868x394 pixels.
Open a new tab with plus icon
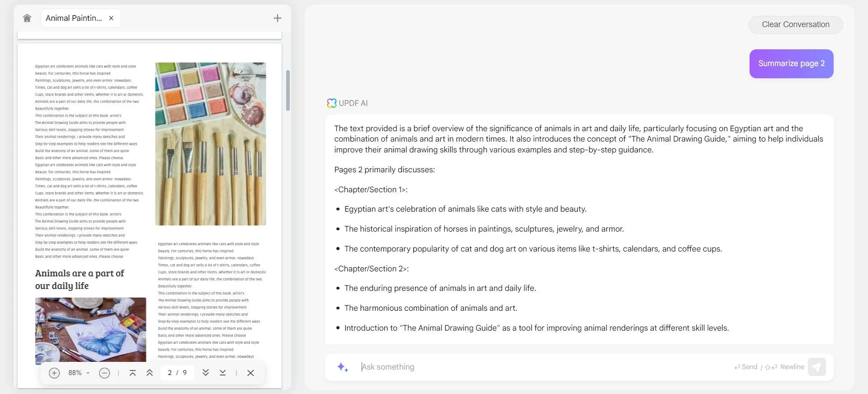[278, 18]
